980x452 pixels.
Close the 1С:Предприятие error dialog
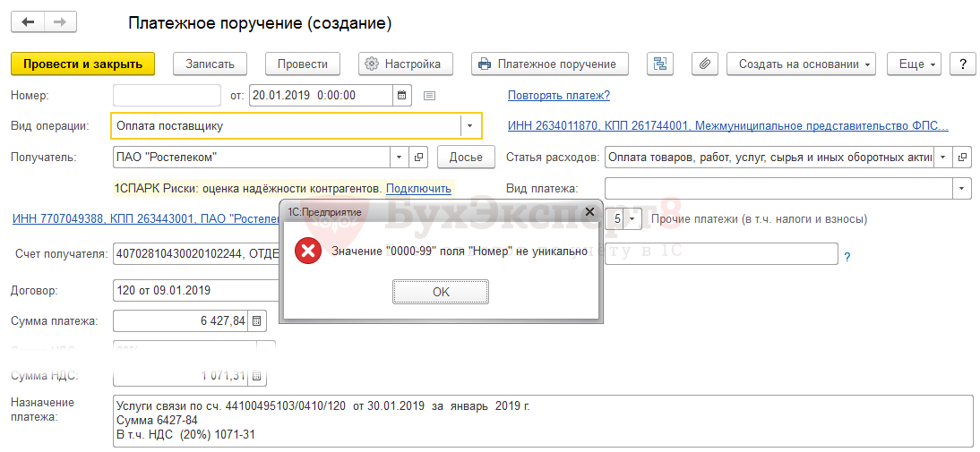point(589,212)
